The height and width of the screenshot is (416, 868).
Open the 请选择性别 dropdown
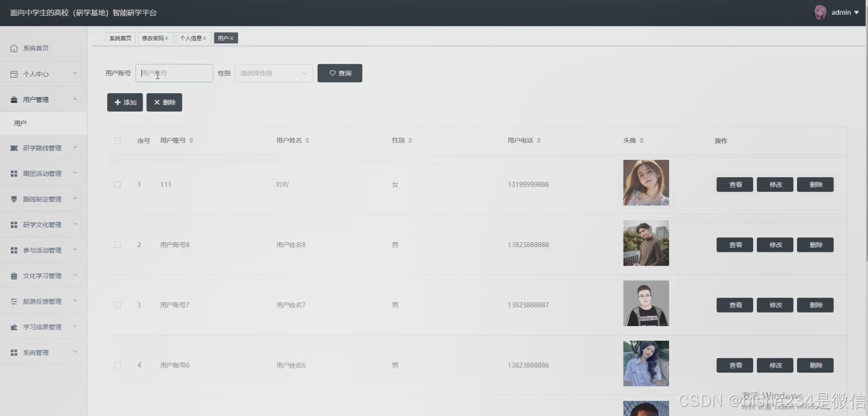pyautogui.click(x=274, y=73)
